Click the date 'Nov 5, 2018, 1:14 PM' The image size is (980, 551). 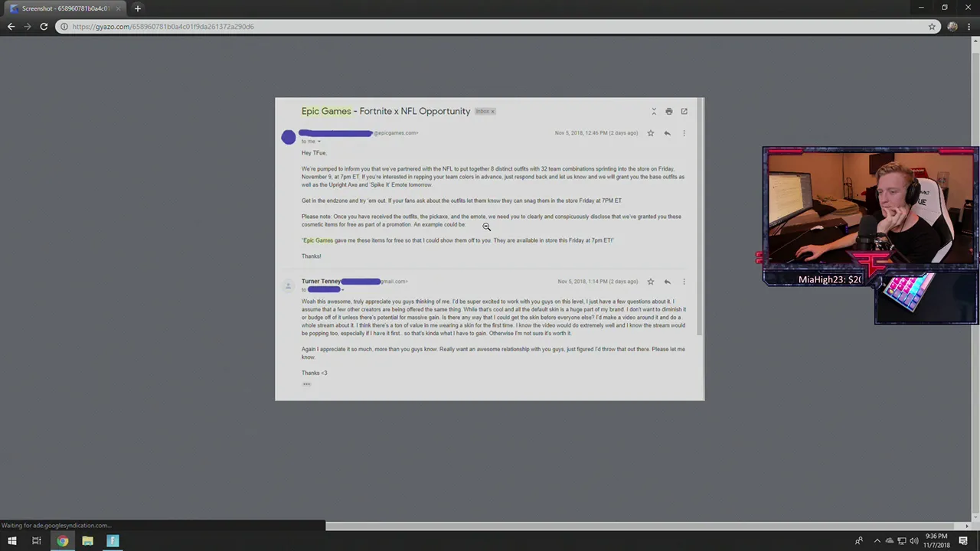[583, 282]
